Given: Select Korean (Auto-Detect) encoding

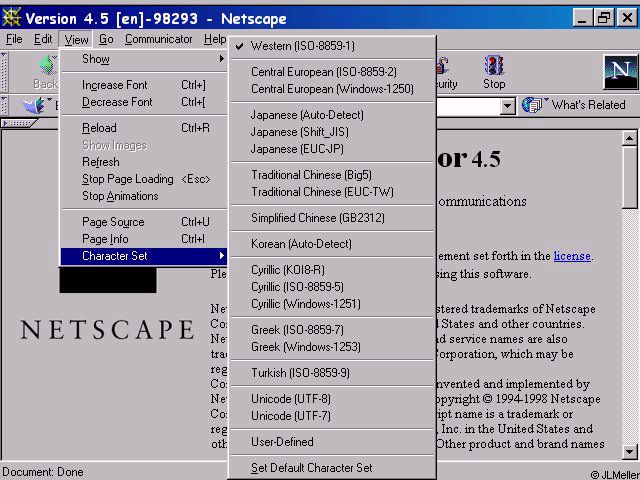Looking at the screenshot, I should coord(333,244).
